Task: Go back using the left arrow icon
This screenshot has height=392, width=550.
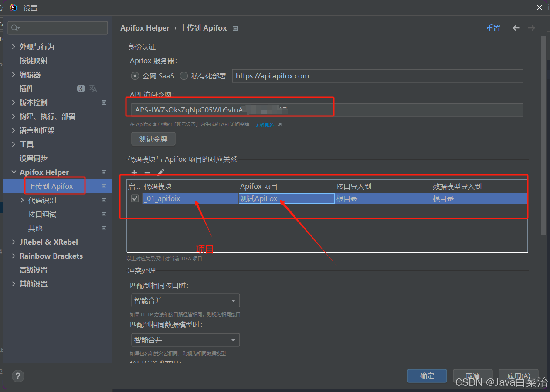Action: coord(516,28)
